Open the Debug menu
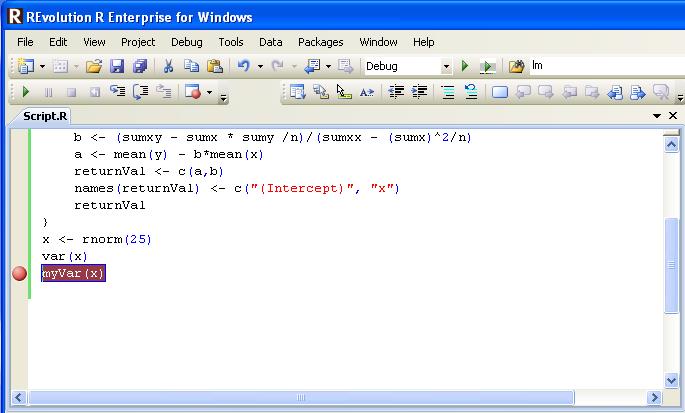Image resolution: width=685 pixels, height=413 pixels. pyautogui.click(x=187, y=42)
